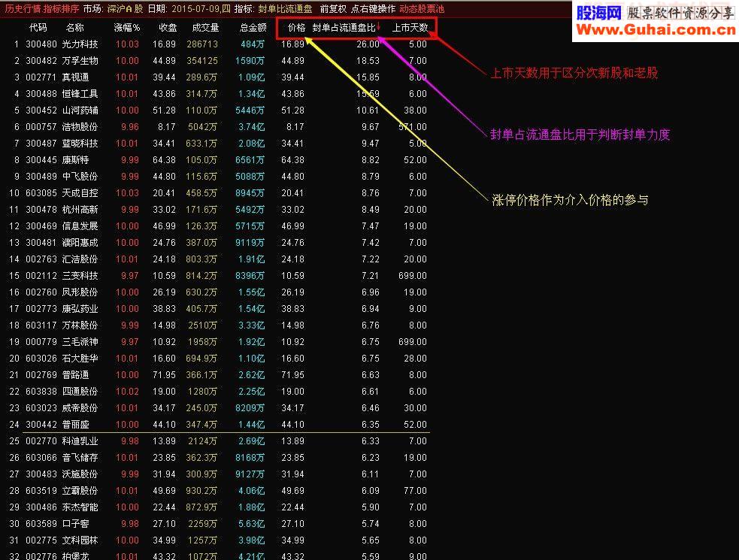The image size is (739, 560).
Task: Click the 沃施股份 stock name
Action: click(x=80, y=474)
